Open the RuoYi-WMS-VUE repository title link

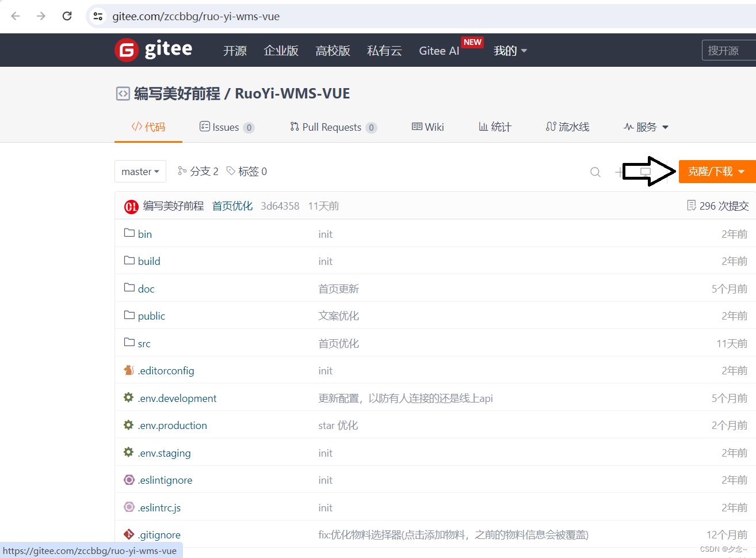[292, 93]
